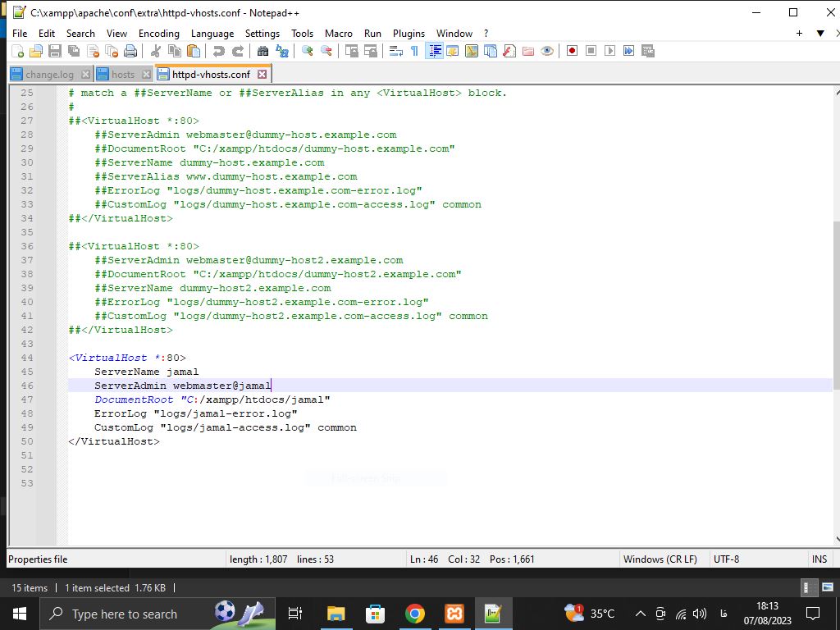The width and height of the screenshot is (840, 630).
Task: Copy selection using toolbar Copy icon
Action: [x=175, y=51]
